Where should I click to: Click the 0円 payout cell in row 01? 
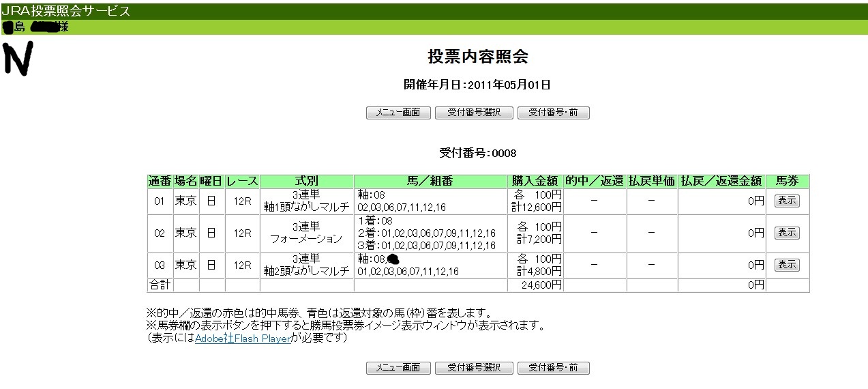pyautogui.click(x=721, y=201)
